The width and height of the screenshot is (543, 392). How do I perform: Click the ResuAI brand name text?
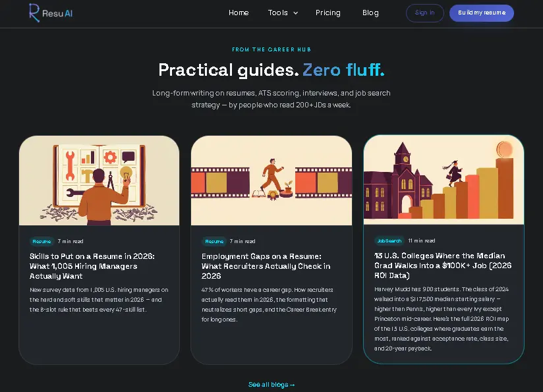click(57, 13)
